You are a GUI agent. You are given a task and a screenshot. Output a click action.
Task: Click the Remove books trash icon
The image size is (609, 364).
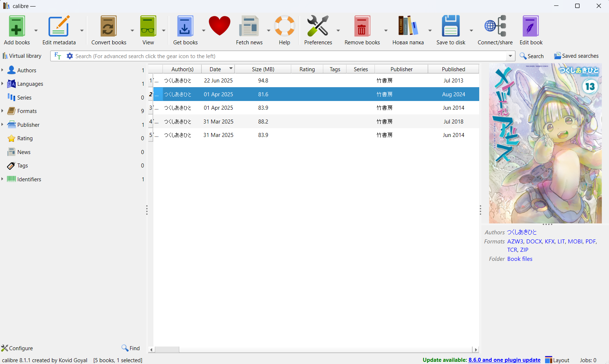coord(362,26)
